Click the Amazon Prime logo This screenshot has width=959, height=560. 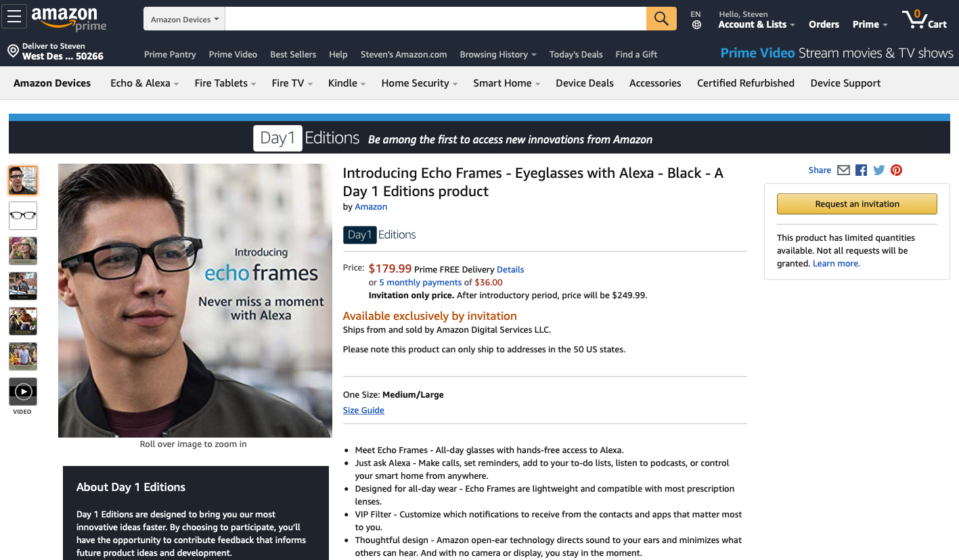pyautogui.click(x=68, y=18)
